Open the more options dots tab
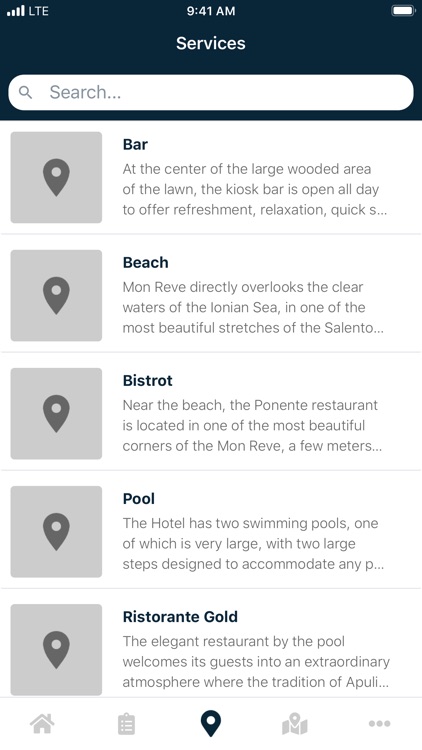This screenshot has width=422, height=750. [x=379, y=723]
